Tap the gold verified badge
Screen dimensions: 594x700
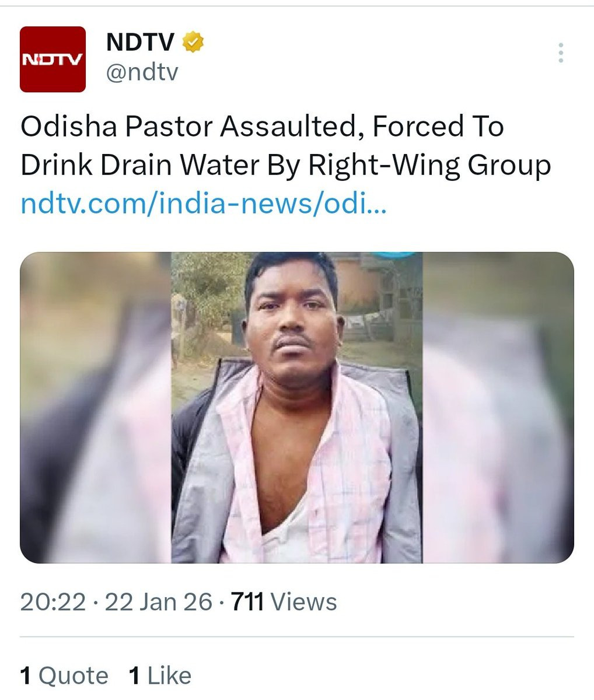[193, 43]
